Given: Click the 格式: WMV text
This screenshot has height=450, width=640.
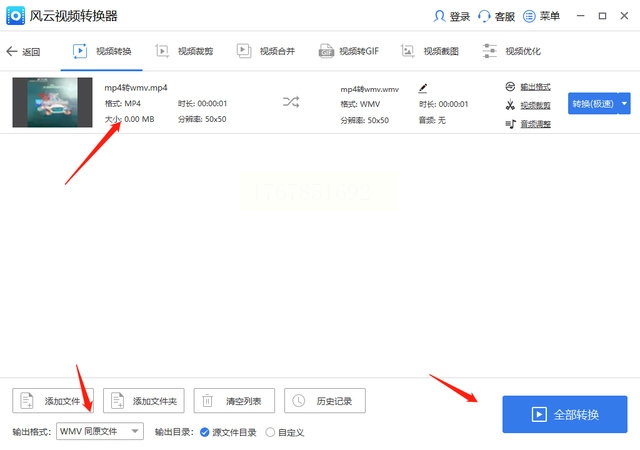Looking at the screenshot, I should 360,105.
